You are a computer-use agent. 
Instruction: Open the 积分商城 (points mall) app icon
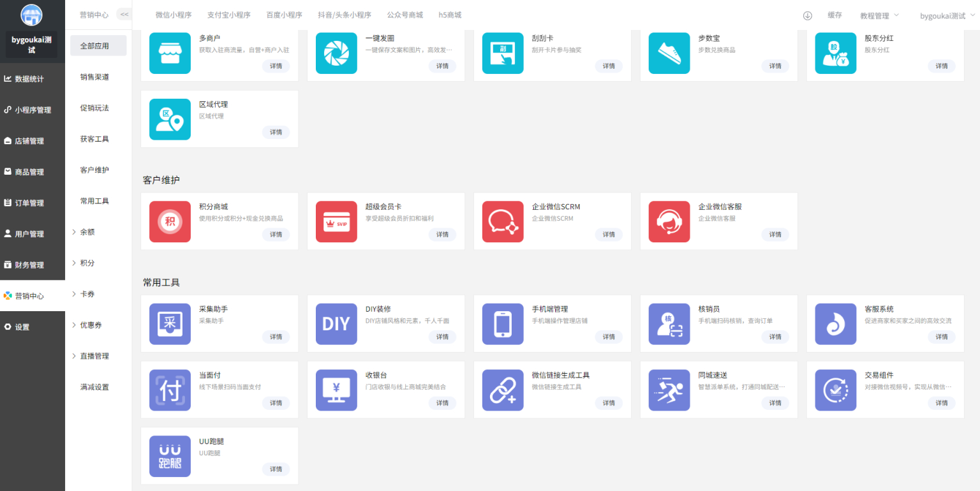click(170, 221)
